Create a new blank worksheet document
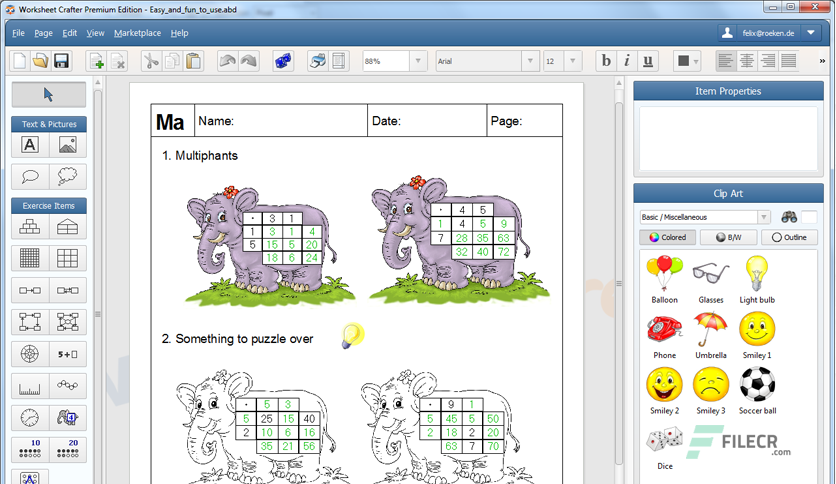This screenshot has height=484, width=836. pyautogui.click(x=20, y=61)
